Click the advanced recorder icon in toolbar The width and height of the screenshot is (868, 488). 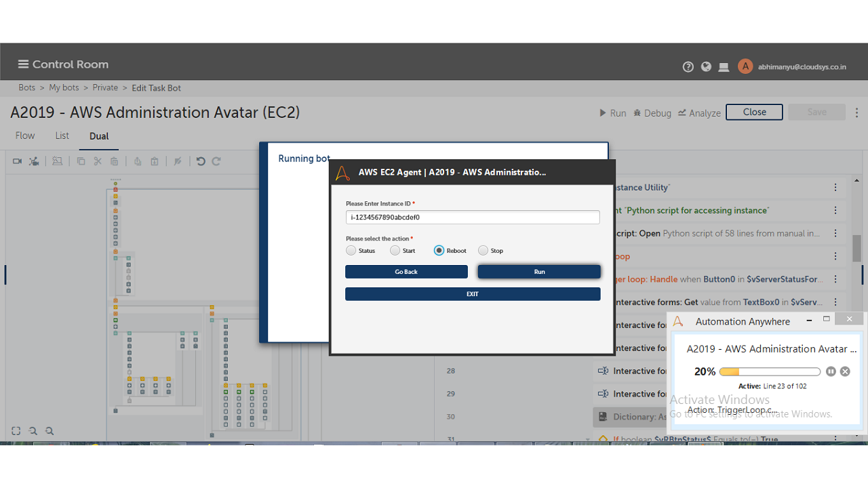point(34,161)
